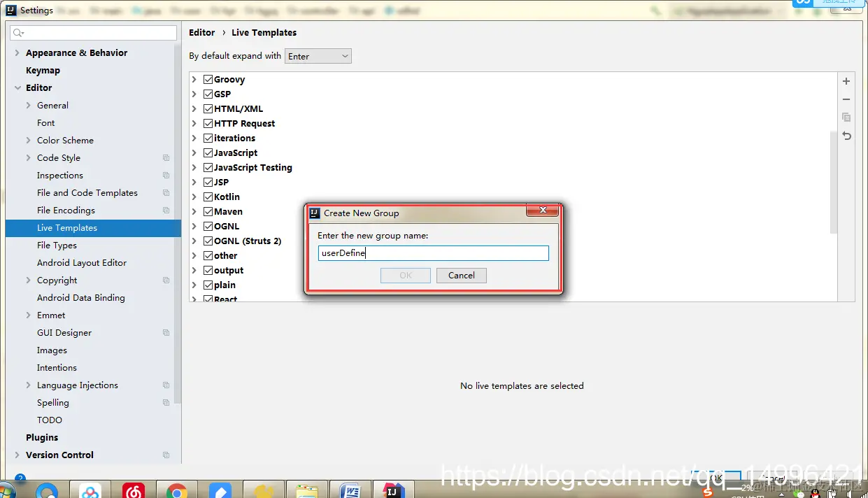Screen dimensions: 868x498
Task: Click the plus icon to add template
Action: [846, 81]
